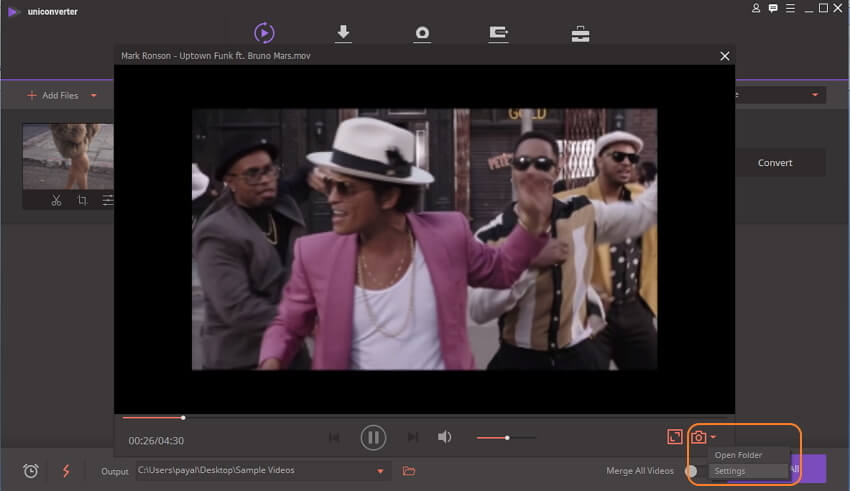Open the hamburger menu icon
850x491 pixels.
tap(790, 8)
